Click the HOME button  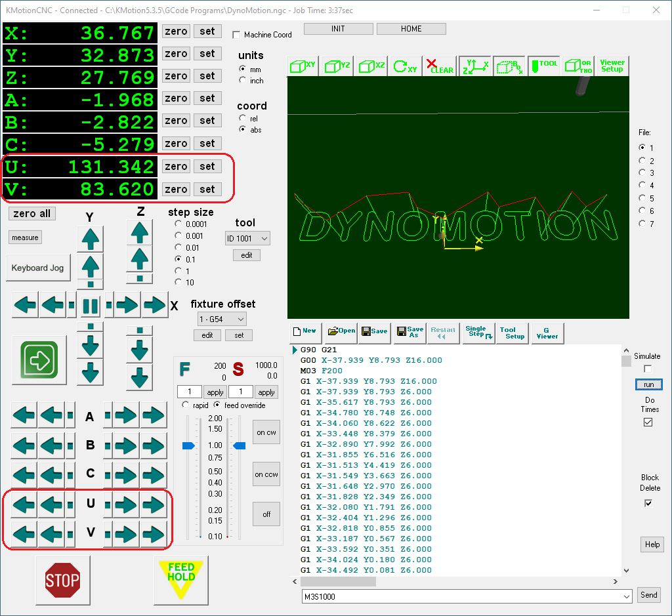tap(411, 29)
